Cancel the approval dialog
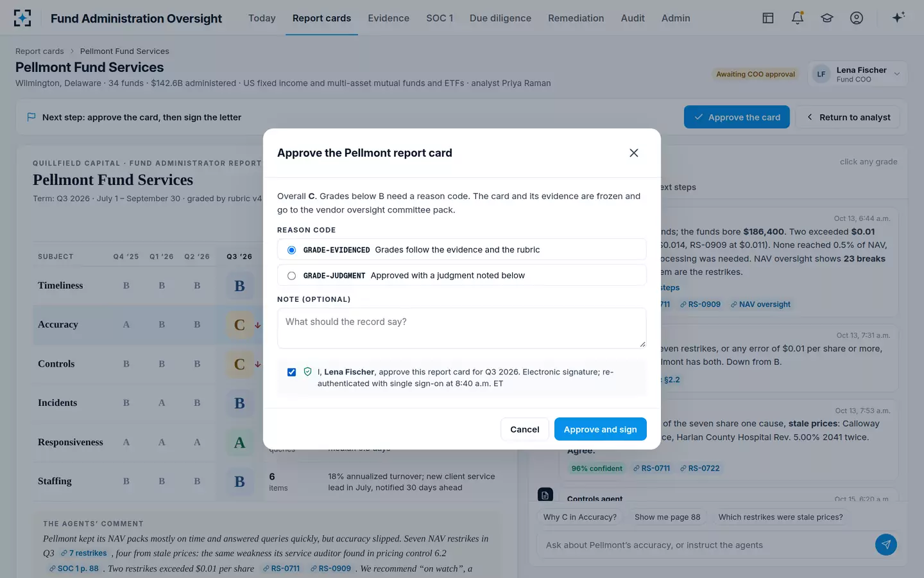The width and height of the screenshot is (924, 578). (525, 429)
